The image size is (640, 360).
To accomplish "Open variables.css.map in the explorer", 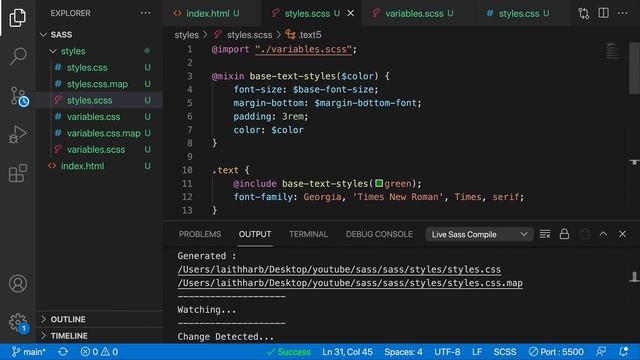I will click(99, 133).
